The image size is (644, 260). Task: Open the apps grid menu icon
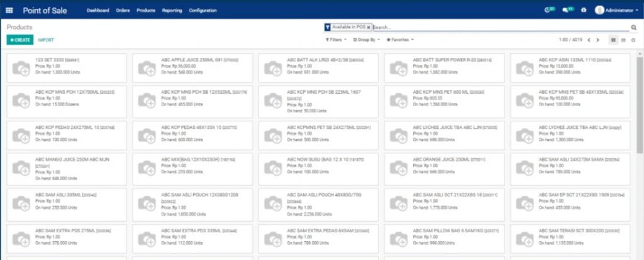(x=9, y=11)
